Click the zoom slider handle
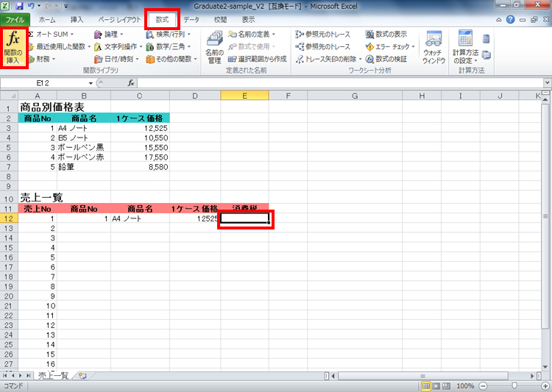 pyautogui.click(x=514, y=386)
